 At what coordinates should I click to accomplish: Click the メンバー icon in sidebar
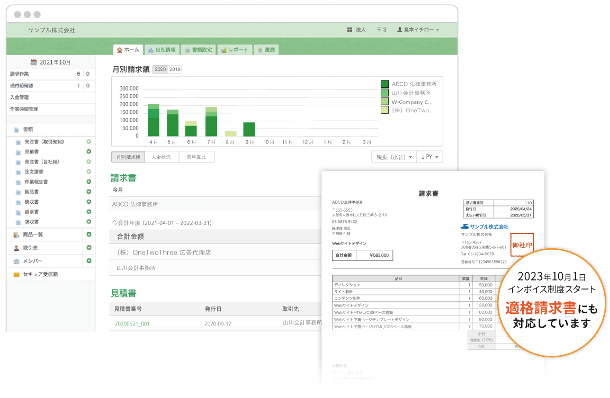16,261
